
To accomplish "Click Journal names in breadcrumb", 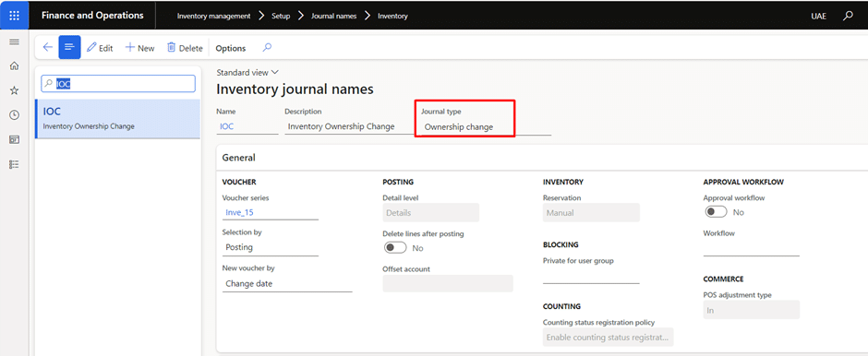I will point(332,16).
